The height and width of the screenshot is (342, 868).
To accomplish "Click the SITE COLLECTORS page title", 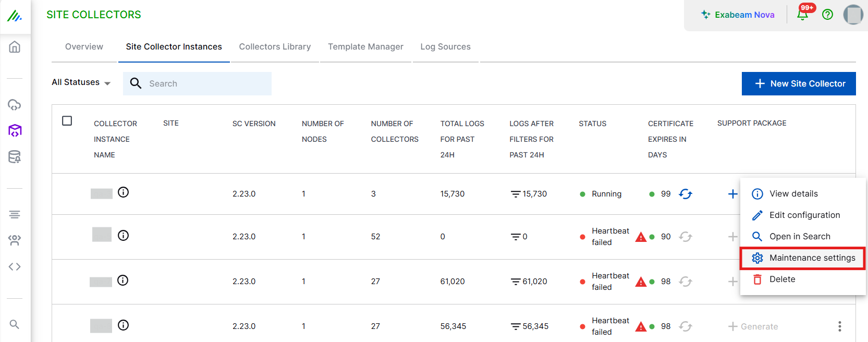I will tap(94, 15).
